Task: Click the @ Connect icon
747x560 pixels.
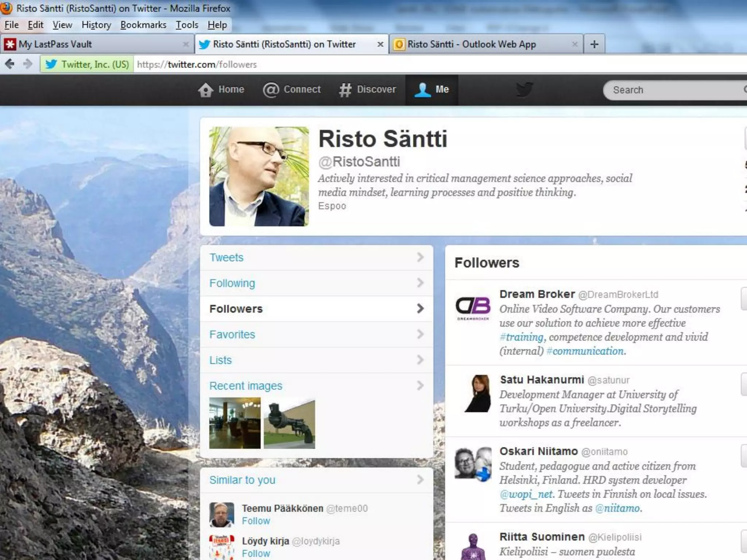Action: click(x=271, y=90)
